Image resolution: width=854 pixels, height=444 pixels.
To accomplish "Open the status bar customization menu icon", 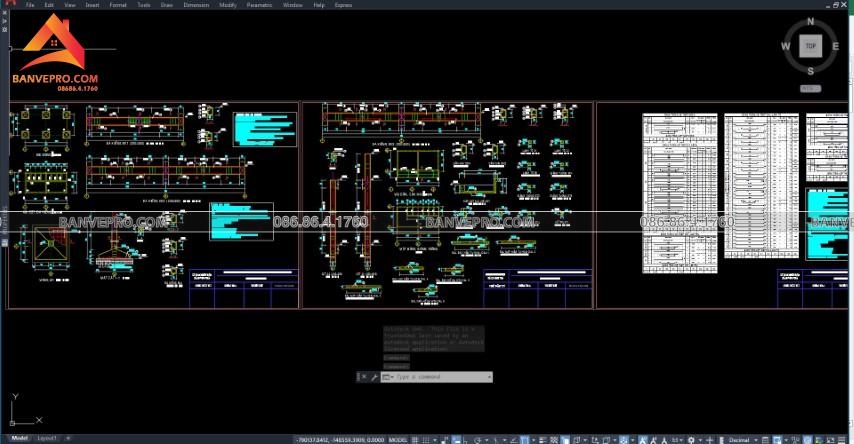I will point(841,439).
